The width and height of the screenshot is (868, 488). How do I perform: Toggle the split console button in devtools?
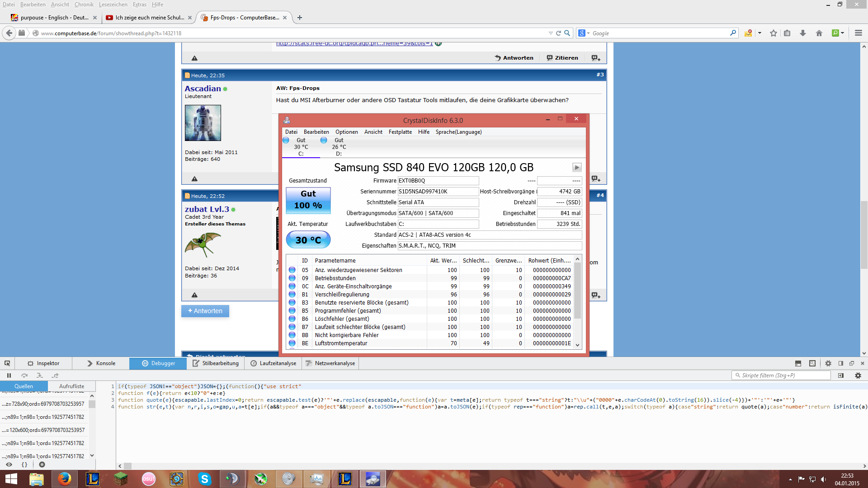coord(798,363)
